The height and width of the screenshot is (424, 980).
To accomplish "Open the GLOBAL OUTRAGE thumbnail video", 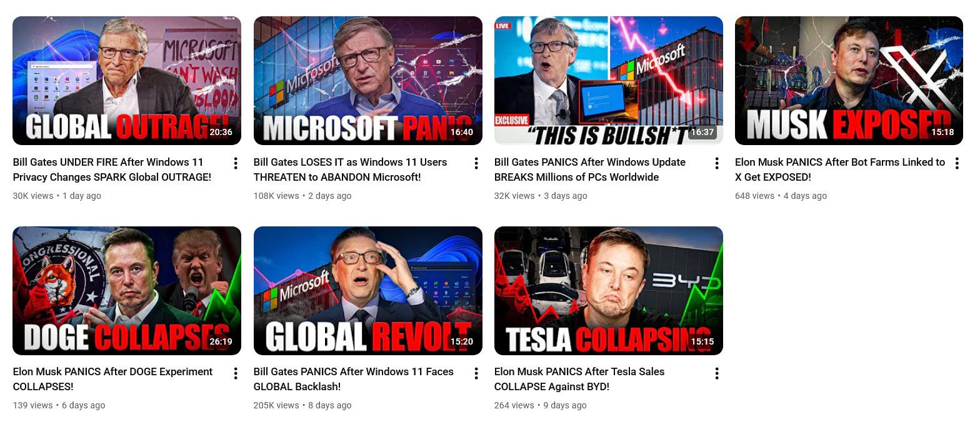I will coord(127,81).
